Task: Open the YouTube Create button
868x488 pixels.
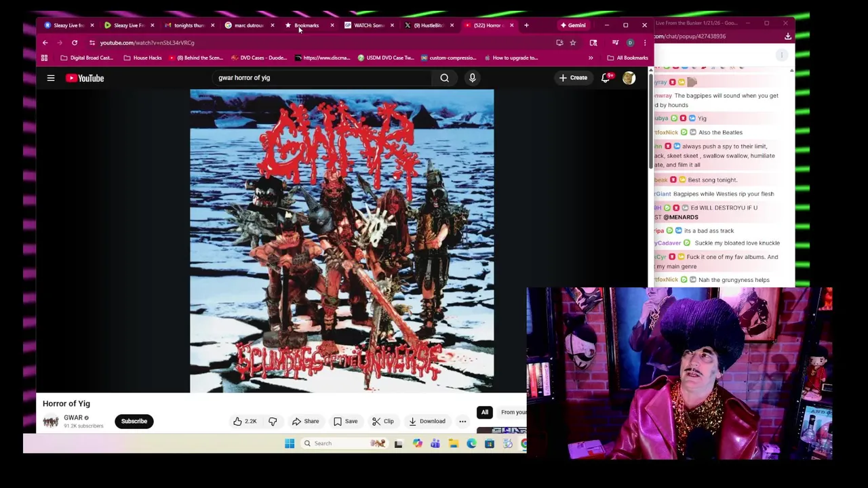Action: pyautogui.click(x=573, y=78)
